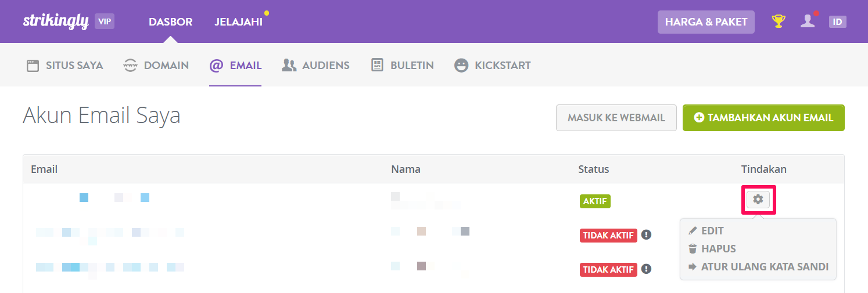Go to the DASBOR tab
The image size is (868, 293).
click(x=170, y=22)
